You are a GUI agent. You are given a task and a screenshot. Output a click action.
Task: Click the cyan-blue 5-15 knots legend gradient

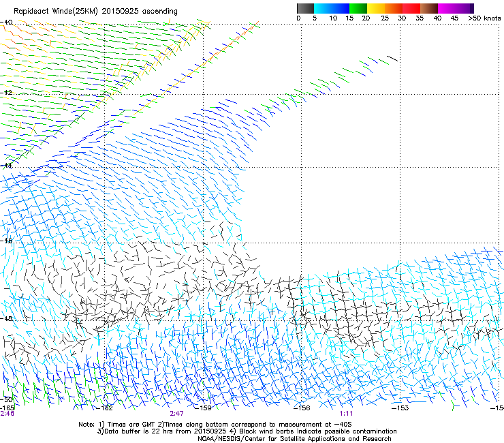pos(332,8)
